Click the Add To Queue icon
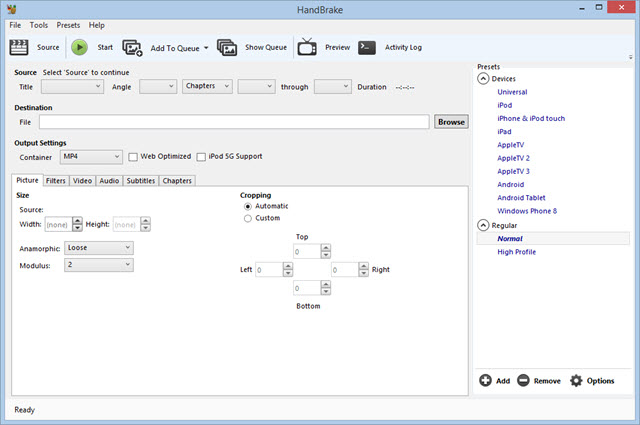640x425 pixels. click(132, 48)
